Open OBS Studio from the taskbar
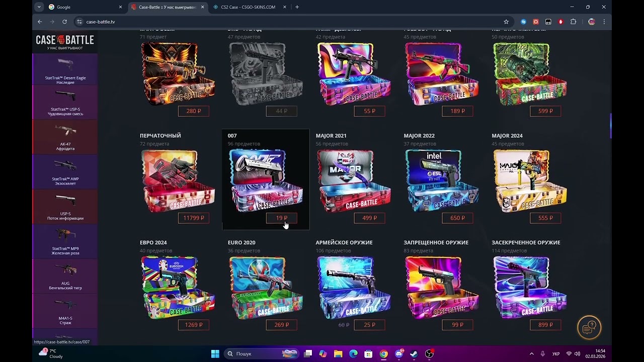644x362 pixels. point(429,354)
